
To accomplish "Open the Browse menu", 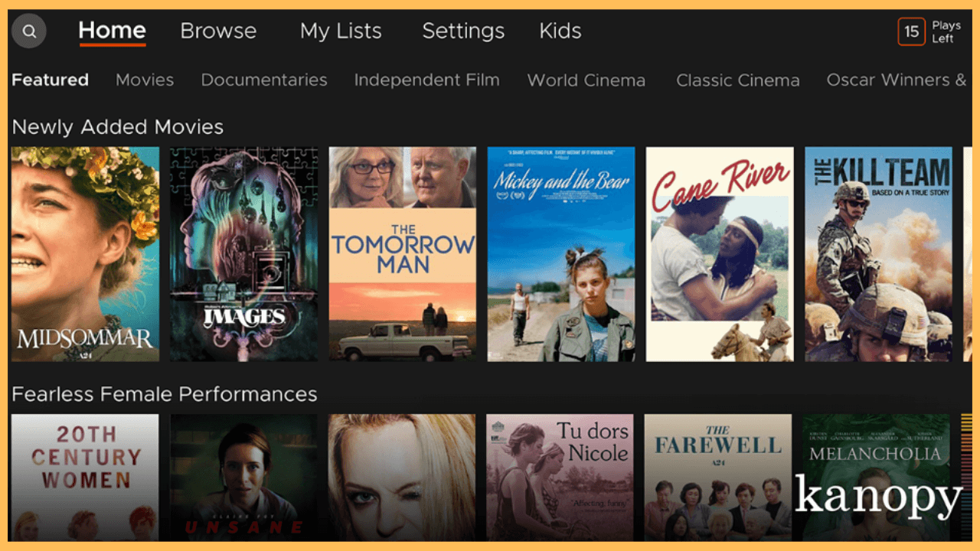I will point(218,31).
